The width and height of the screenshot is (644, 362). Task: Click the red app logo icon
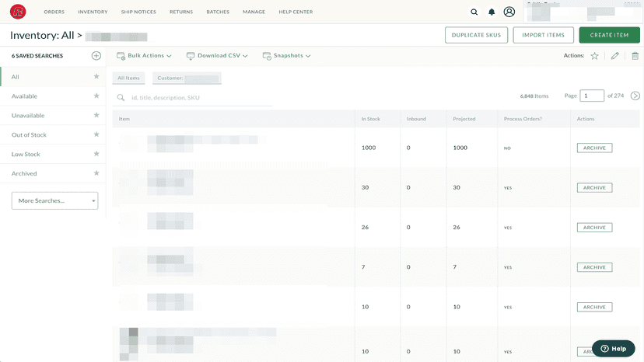click(18, 12)
